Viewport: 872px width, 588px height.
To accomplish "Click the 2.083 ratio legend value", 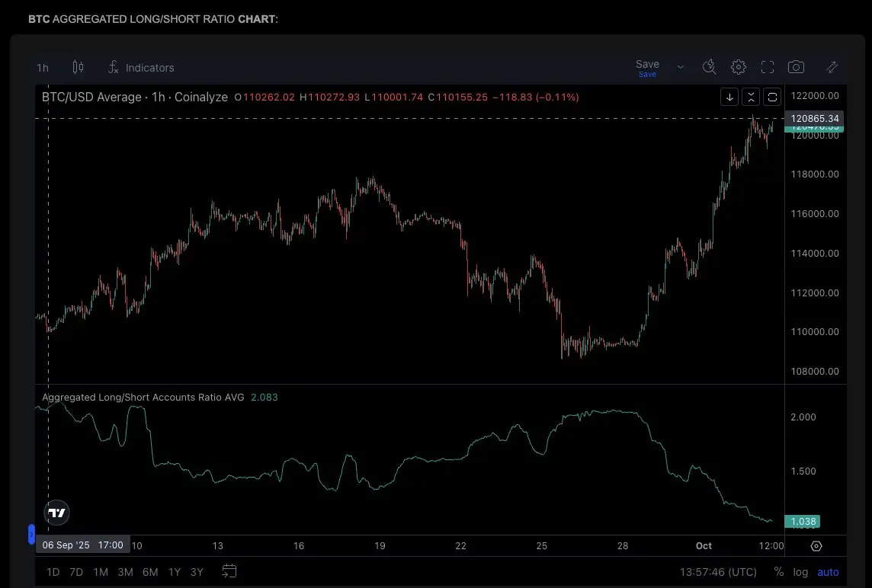I will (x=264, y=398).
